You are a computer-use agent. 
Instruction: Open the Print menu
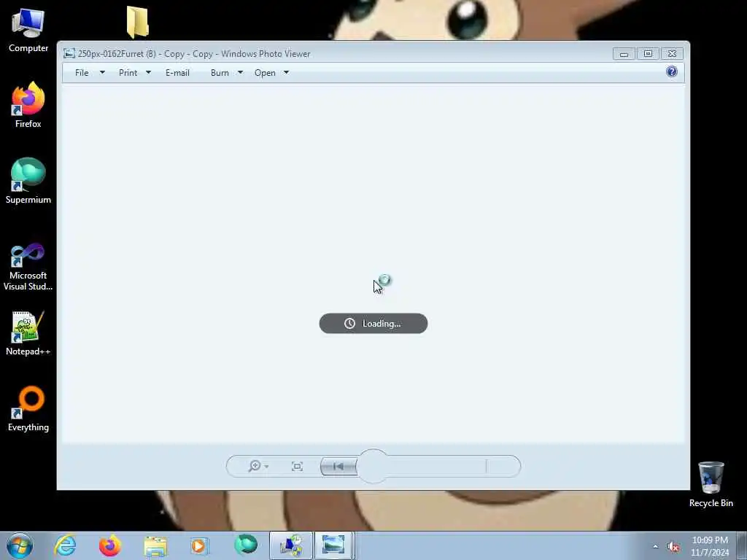click(128, 72)
